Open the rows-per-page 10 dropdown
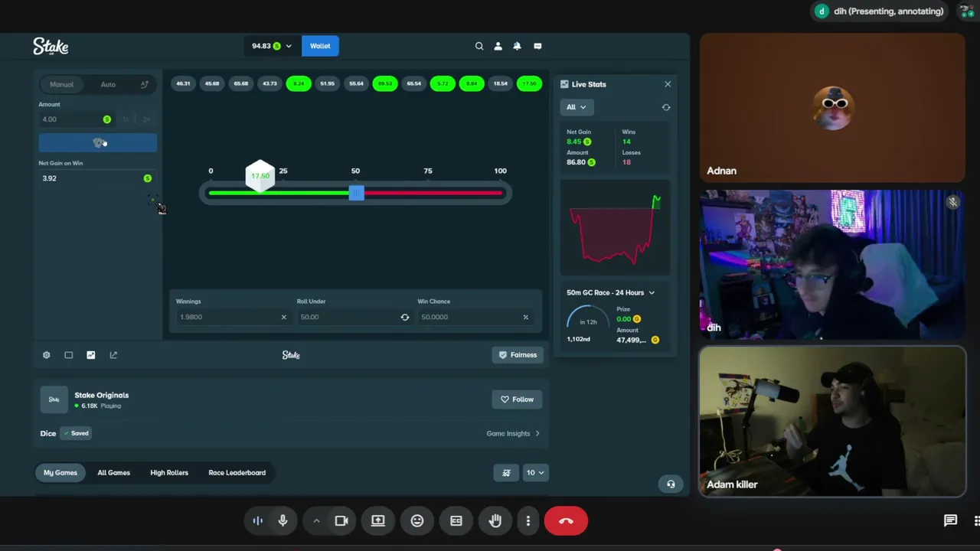 (534, 473)
